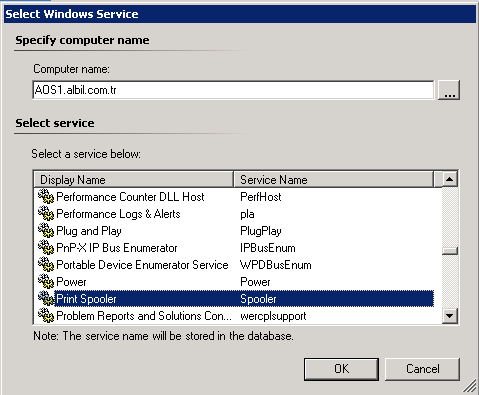Click the Problem Reports and Solutions icon

pos(46,315)
